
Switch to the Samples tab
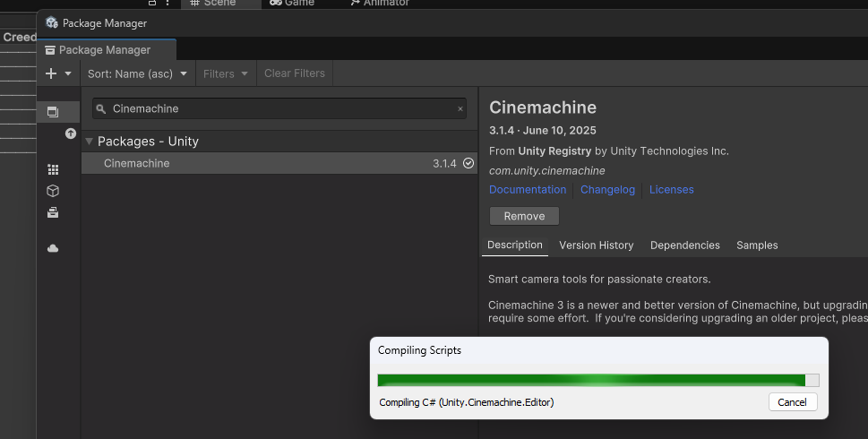coord(757,245)
